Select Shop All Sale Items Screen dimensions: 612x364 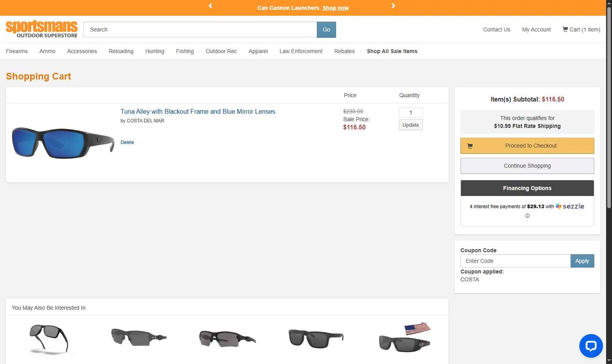coord(392,51)
